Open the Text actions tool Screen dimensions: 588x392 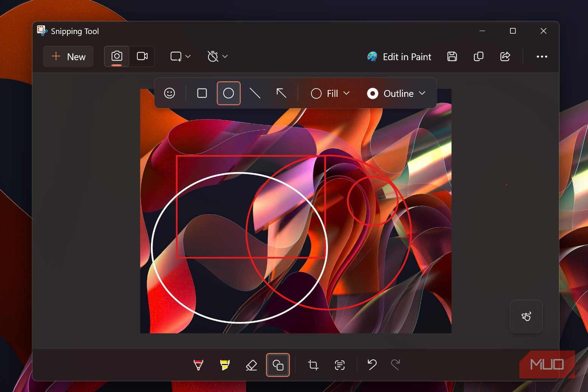(x=340, y=365)
